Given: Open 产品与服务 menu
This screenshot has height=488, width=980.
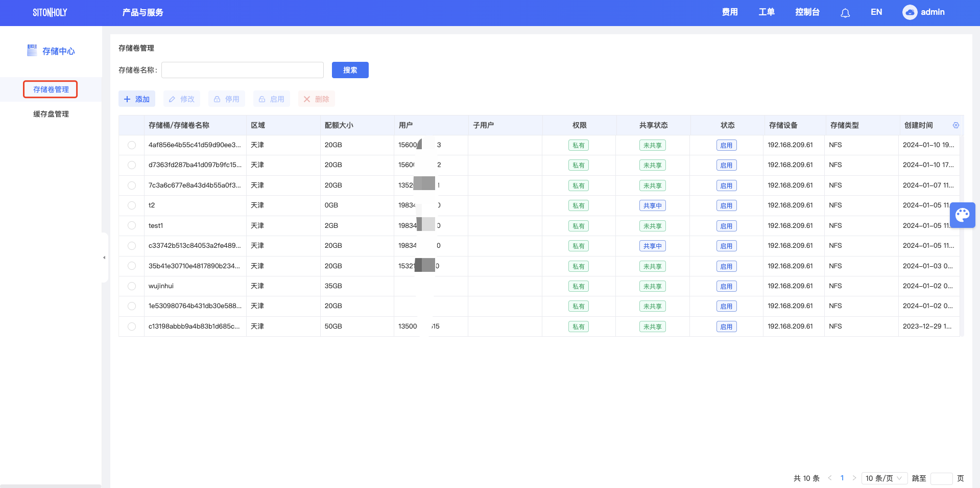Looking at the screenshot, I should 142,12.
